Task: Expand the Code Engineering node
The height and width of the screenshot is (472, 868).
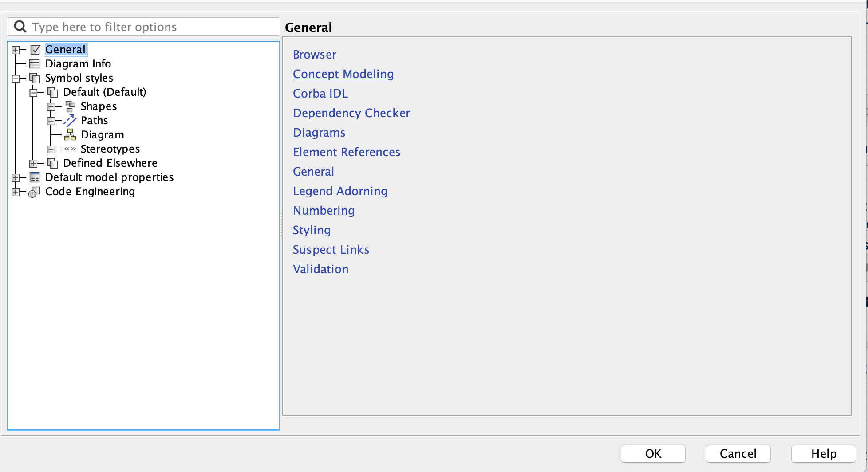Action: click(x=16, y=192)
